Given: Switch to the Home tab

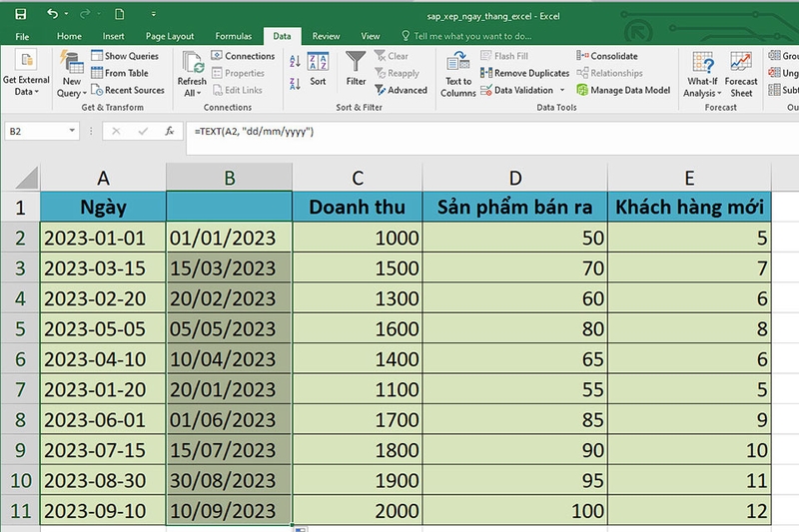Looking at the screenshot, I should 69,36.
